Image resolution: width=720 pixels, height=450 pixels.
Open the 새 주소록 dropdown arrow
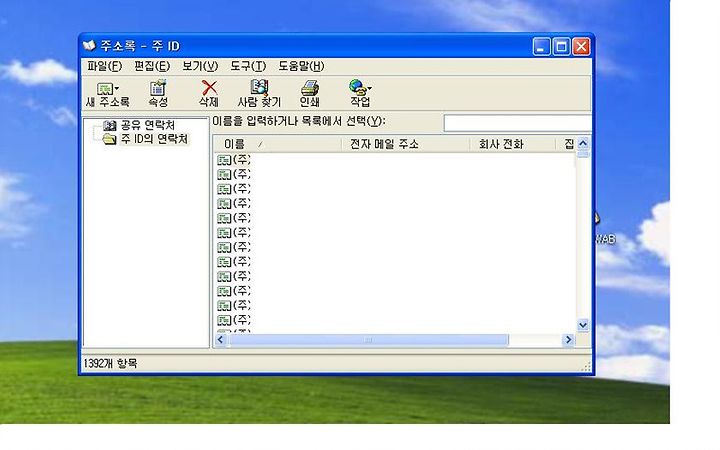point(117,88)
